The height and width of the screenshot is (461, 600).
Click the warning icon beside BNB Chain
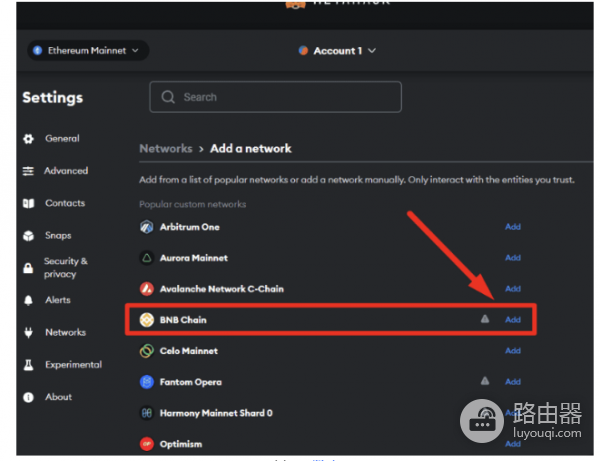pyautogui.click(x=485, y=320)
